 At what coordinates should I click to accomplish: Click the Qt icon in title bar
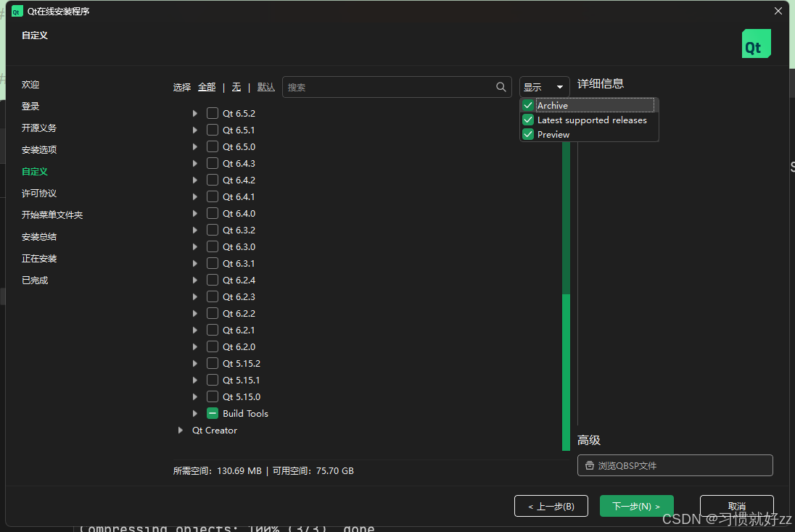pos(17,11)
